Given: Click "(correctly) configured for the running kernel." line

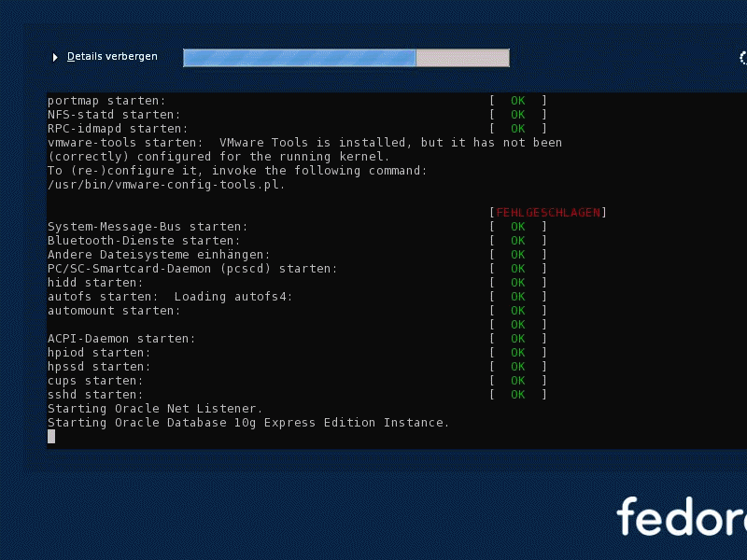Looking at the screenshot, I should (x=218, y=157).
